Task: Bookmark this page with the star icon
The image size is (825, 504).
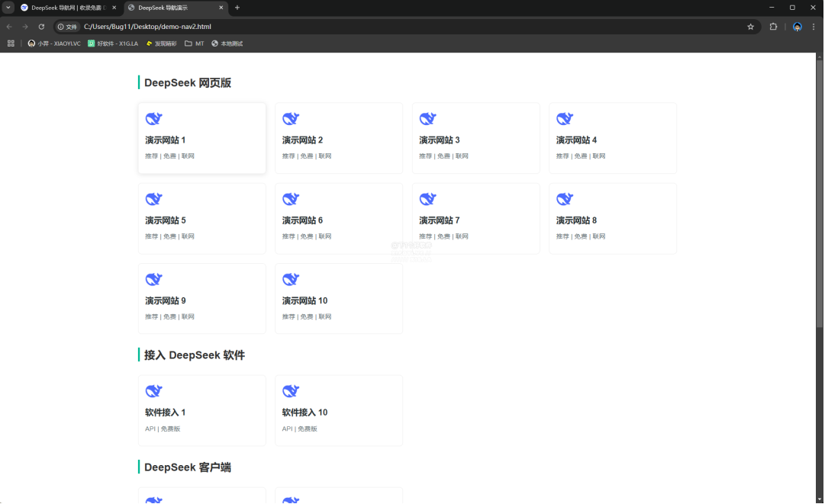Action: coord(750,27)
